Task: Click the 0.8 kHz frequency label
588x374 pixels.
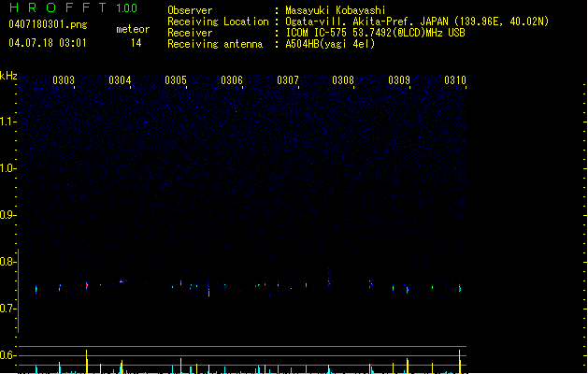Action: pos(7,262)
